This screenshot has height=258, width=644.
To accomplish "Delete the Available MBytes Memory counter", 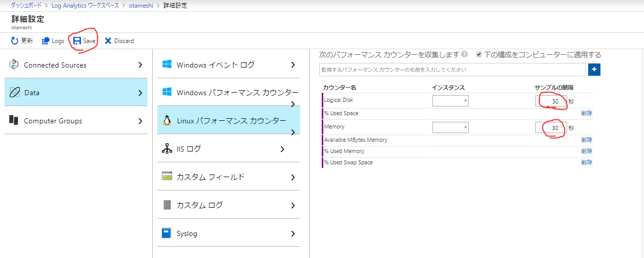I will pyautogui.click(x=587, y=140).
